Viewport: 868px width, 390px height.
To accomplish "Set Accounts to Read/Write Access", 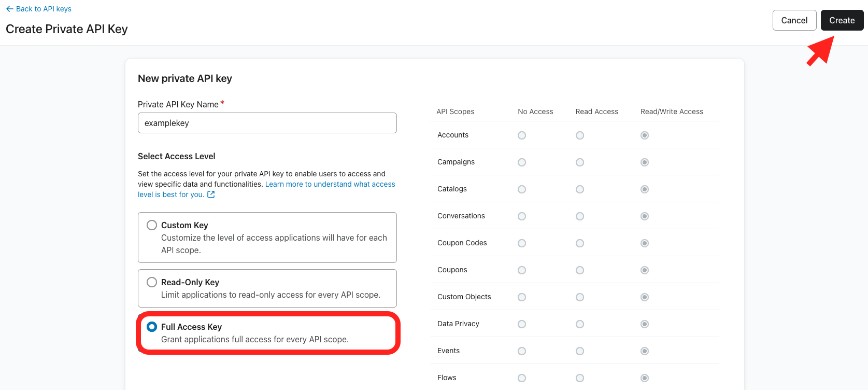I will click(x=645, y=135).
